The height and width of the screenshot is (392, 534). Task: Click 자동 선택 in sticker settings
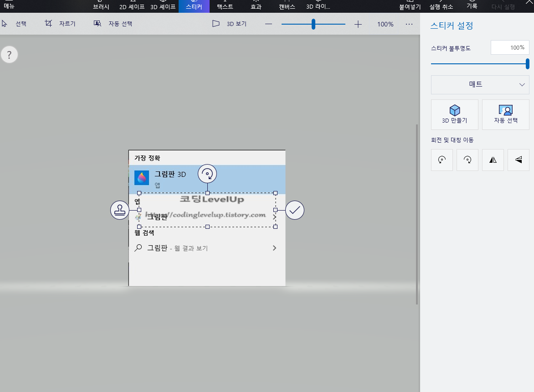click(x=506, y=114)
